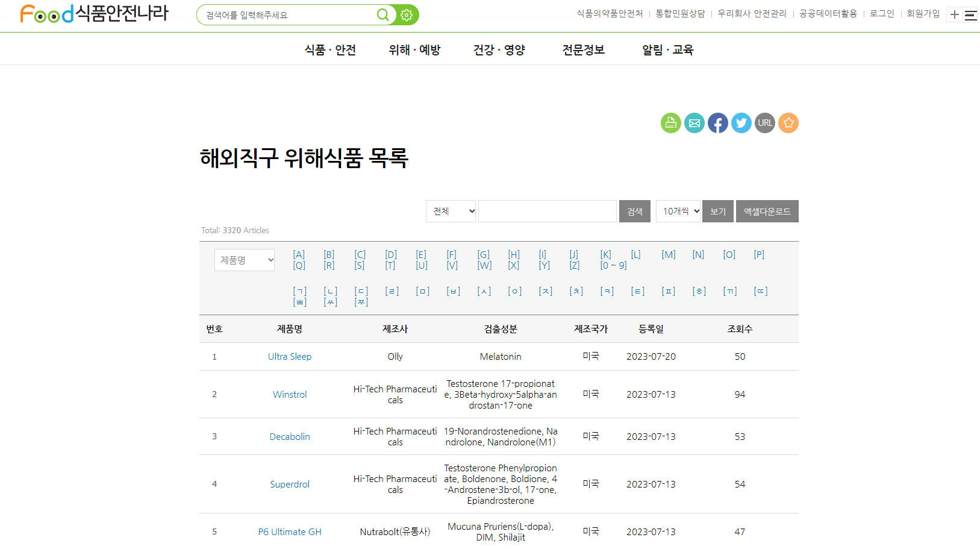Image resolution: width=980 pixels, height=549 pixels.
Task: Filter by letter [M]
Action: coord(669,254)
